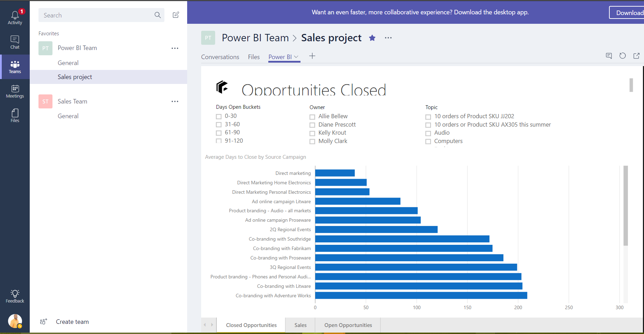Select Sales Team in the list
Image resolution: width=644 pixels, height=334 pixels.
click(72, 101)
